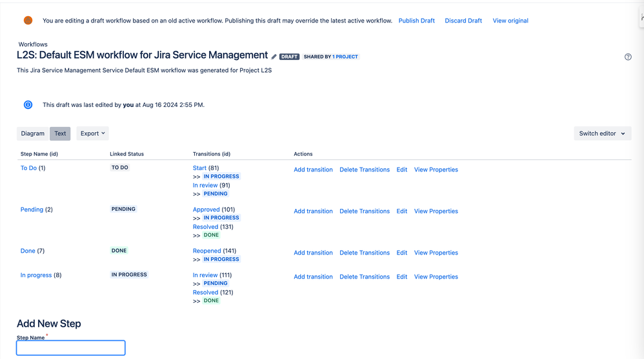Click the Linked Status column header
This screenshot has width=644, height=359.
click(126, 154)
